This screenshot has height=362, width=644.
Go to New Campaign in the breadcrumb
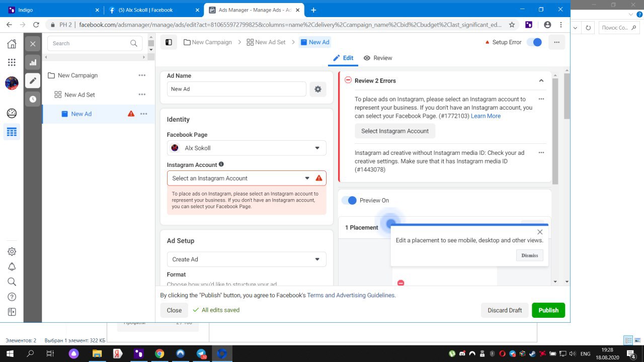click(208, 42)
